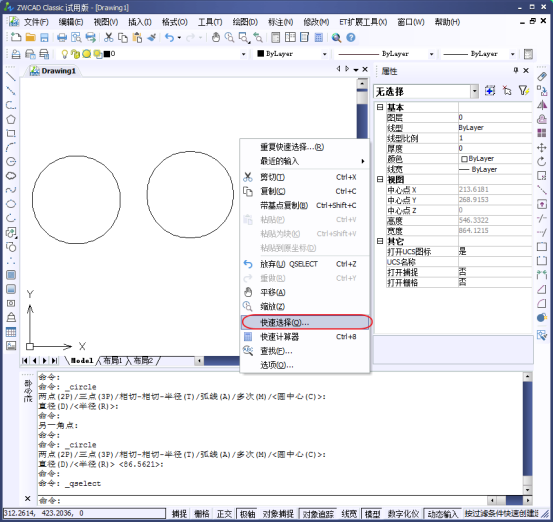554x523 pixels.
Task: Select the Line tool in left toolbar
Action: [x=11, y=76]
